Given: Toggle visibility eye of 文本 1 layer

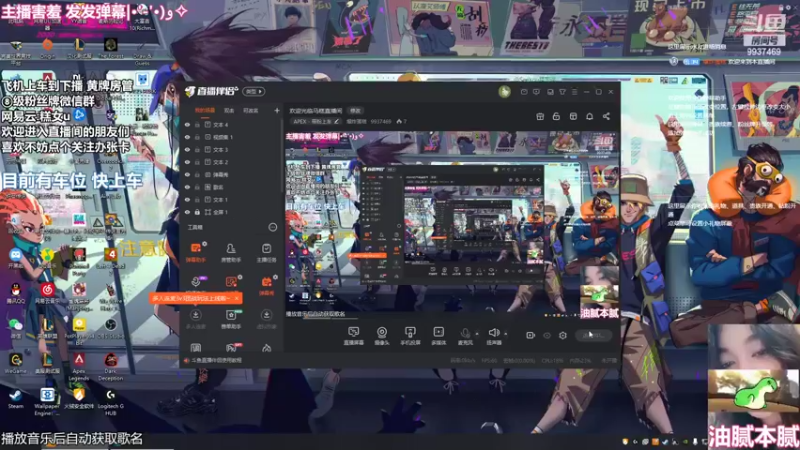Looking at the screenshot, I should click(187, 199).
